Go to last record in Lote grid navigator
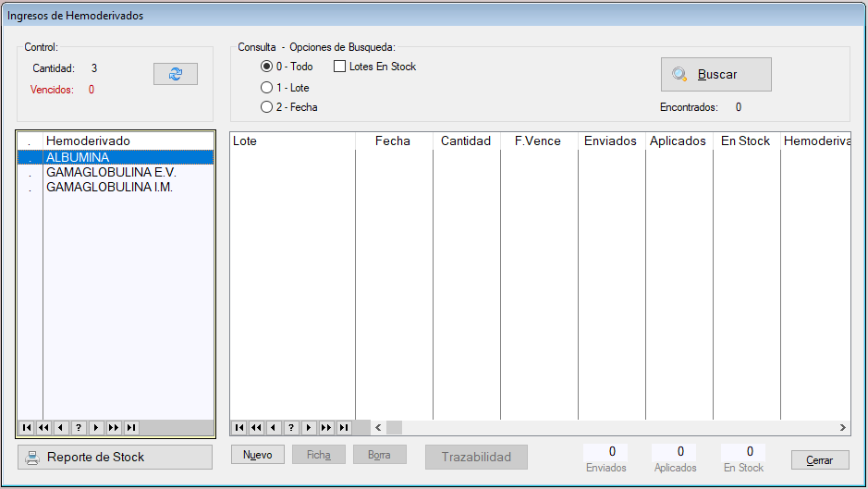This screenshot has height=489, width=868. [x=344, y=428]
